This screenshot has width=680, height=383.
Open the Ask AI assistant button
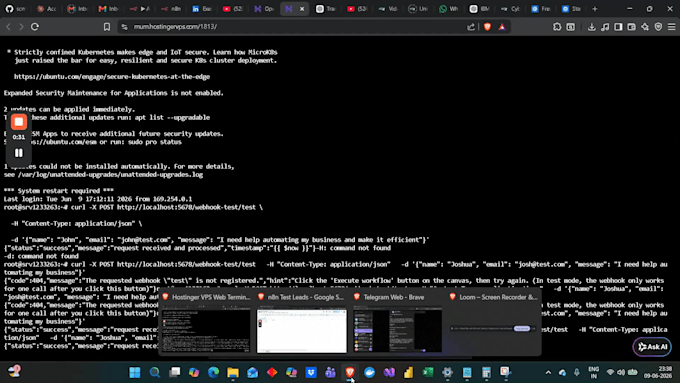click(652, 347)
